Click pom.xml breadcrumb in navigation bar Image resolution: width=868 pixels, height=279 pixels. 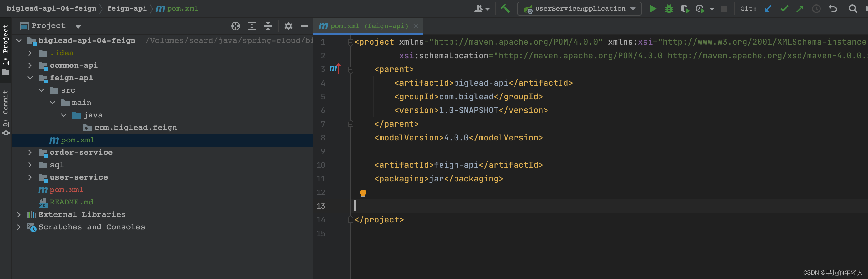click(x=177, y=8)
